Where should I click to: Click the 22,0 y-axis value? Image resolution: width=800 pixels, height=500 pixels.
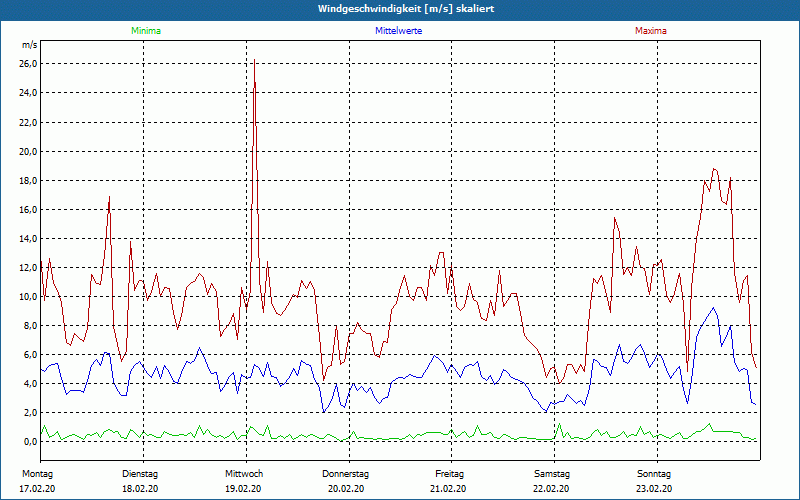(x=29, y=122)
